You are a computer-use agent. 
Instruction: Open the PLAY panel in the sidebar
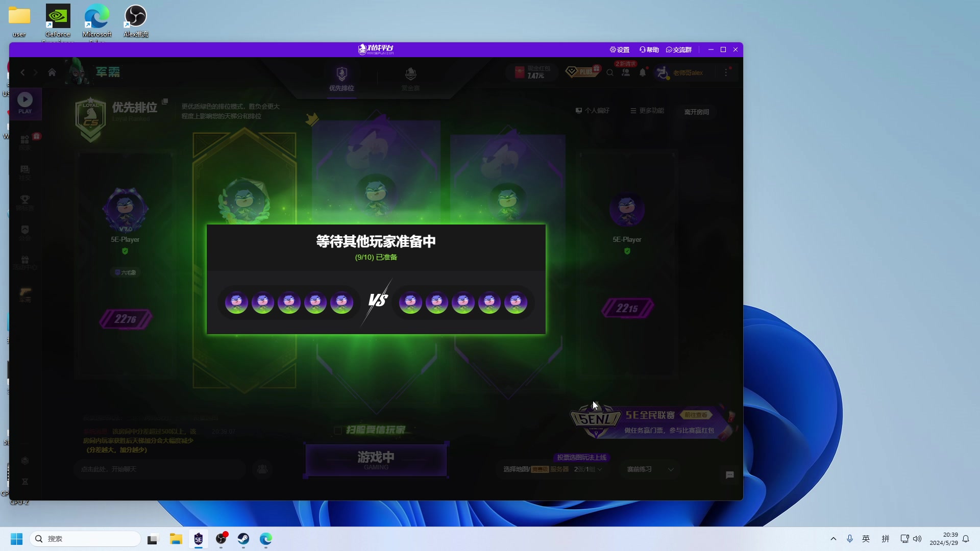tap(25, 103)
